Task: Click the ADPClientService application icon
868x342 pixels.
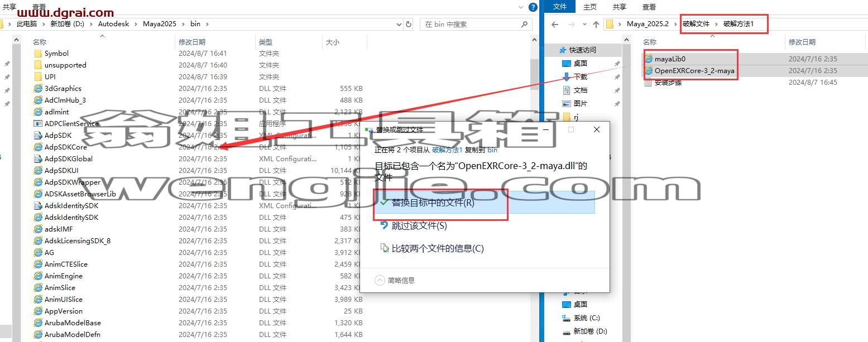Action: pyautogui.click(x=38, y=123)
